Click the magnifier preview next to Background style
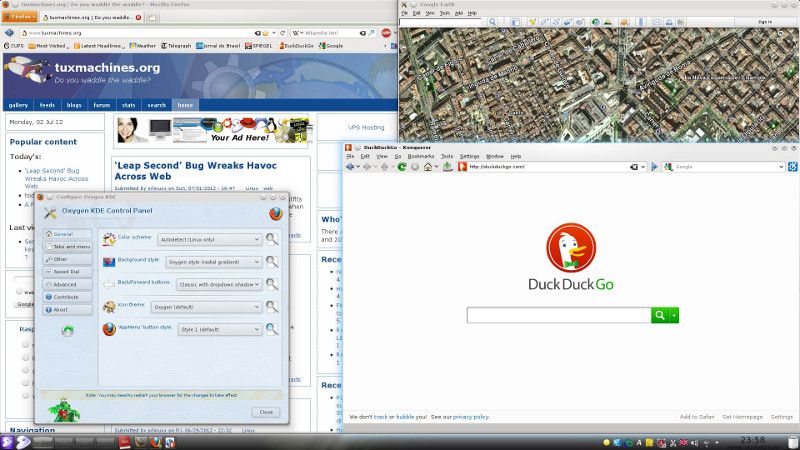 (x=272, y=261)
